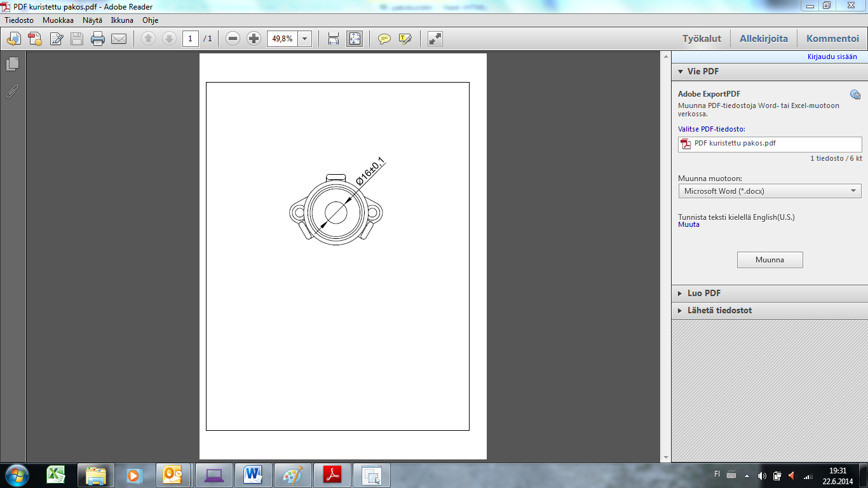Click the Create PDF online icon
The height and width of the screenshot is (488, 868).
click(35, 39)
